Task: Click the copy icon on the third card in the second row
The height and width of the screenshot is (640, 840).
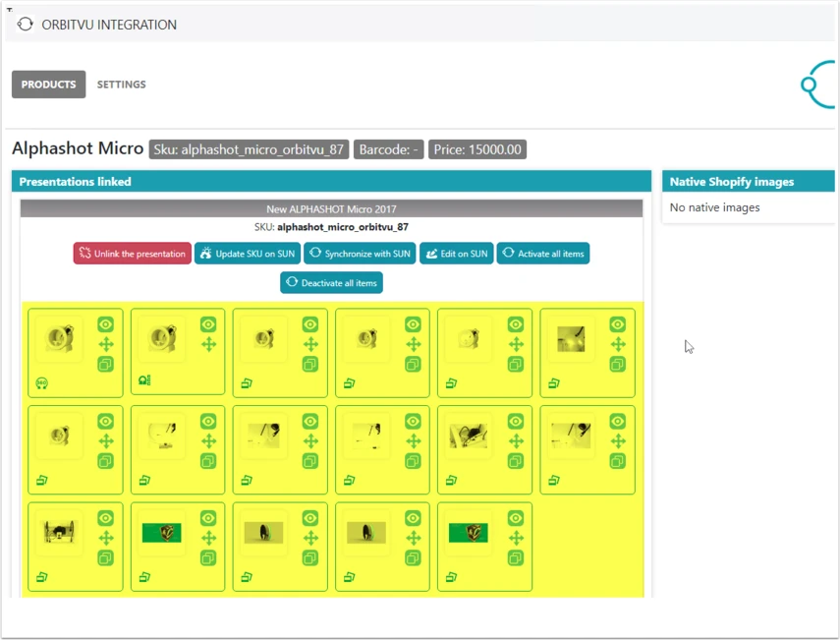Action: (310, 461)
